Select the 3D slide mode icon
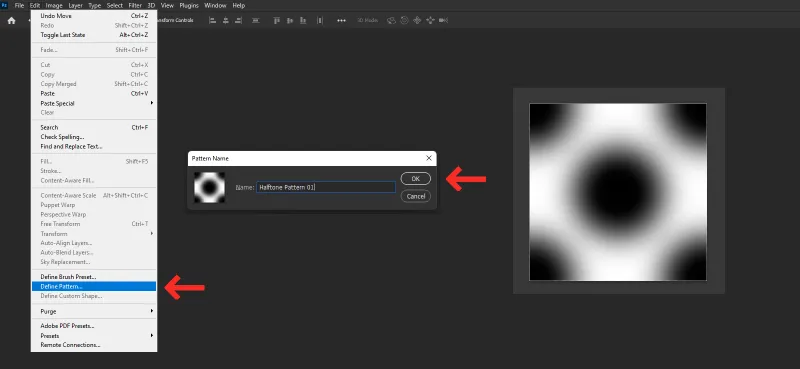The image size is (800, 369). tap(430, 20)
